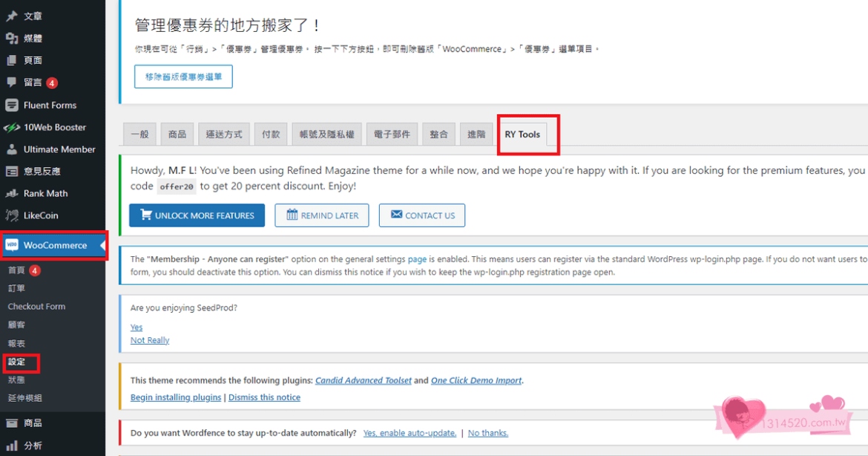Open the RY Tools settings tab
Viewport: 868px width, 456px height.
point(522,134)
